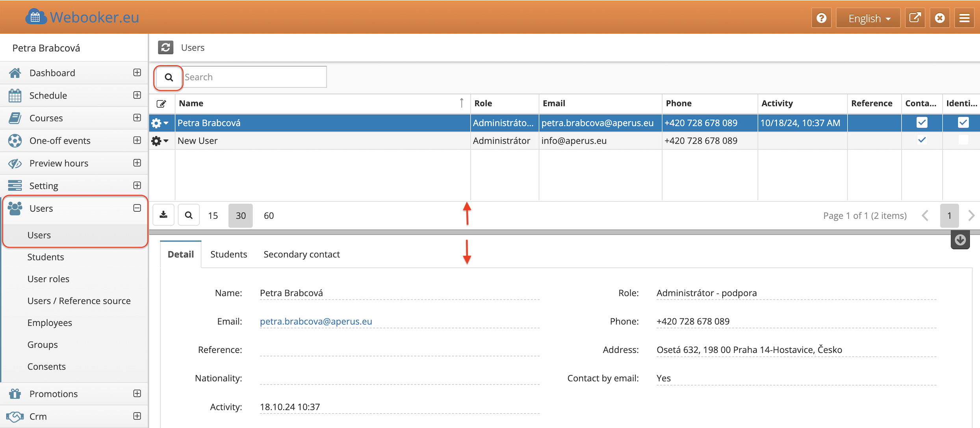Switch to the Secondary contact tab

pos(301,254)
